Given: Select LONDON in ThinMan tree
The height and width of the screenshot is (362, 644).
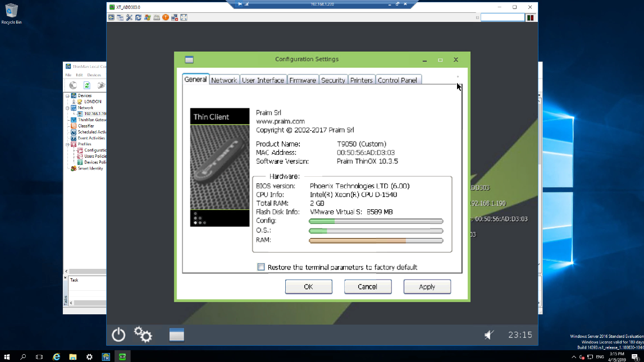Looking at the screenshot, I should tap(93, 102).
